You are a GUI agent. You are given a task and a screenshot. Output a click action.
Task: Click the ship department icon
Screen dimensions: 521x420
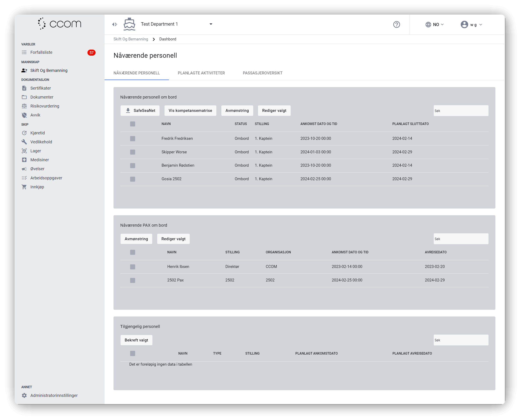click(129, 24)
